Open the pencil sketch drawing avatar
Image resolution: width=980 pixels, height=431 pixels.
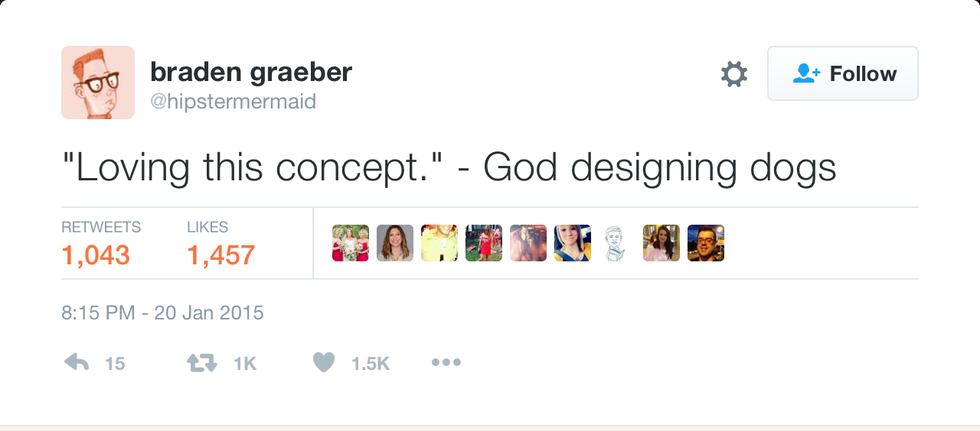pos(617,243)
